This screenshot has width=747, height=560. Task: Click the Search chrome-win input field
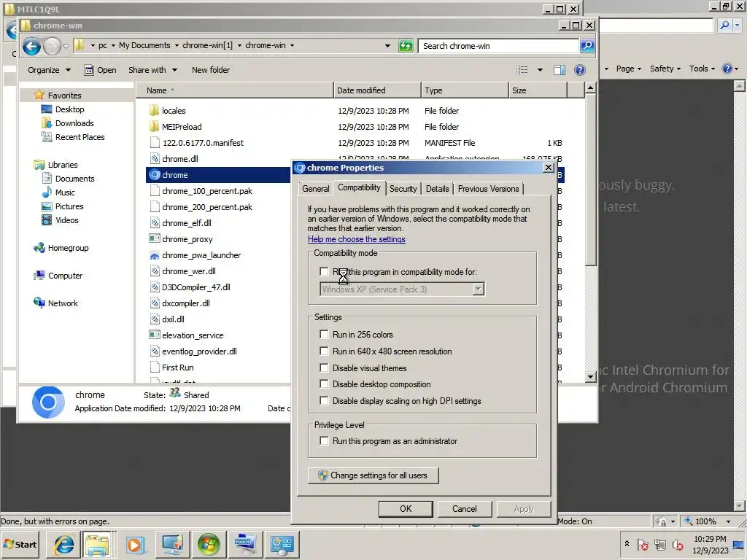(499, 46)
